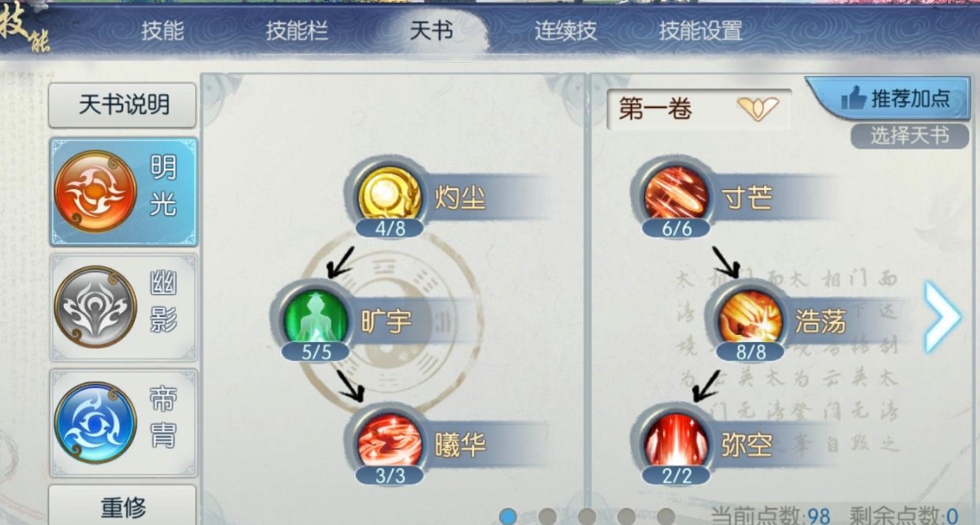
Task: Open the 天书说明 explanation button
Action: point(123,105)
